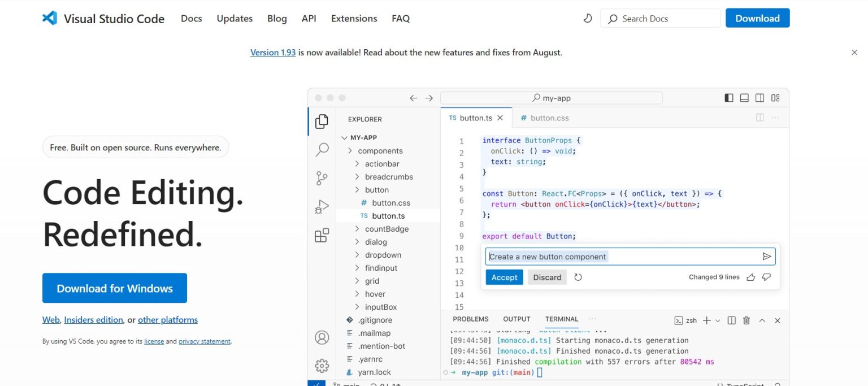868x386 pixels.
Task: Click the thumbs up feedback icon
Action: pos(751,277)
